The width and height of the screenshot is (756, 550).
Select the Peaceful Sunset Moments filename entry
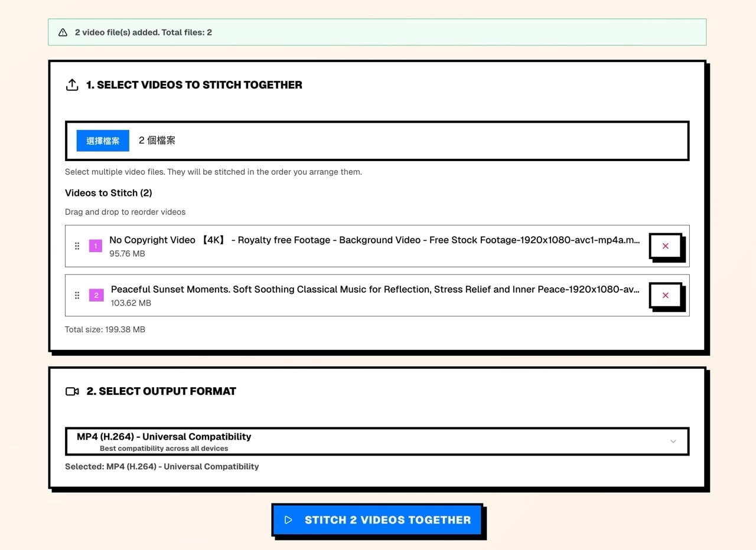coord(374,289)
